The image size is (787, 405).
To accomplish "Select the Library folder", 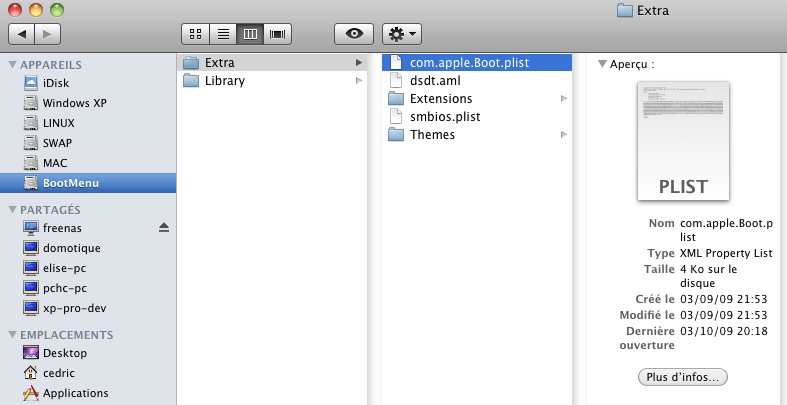I will (272, 81).
